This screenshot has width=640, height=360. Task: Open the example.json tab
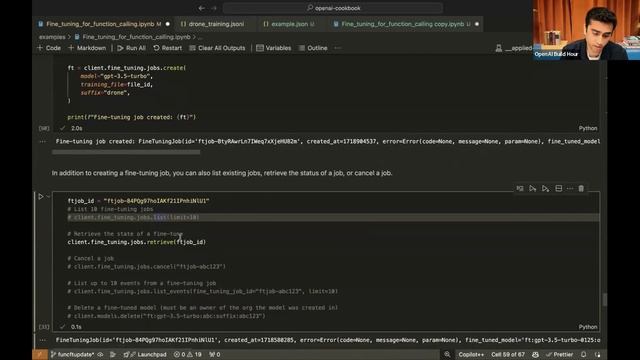click(x=289, y=24)
